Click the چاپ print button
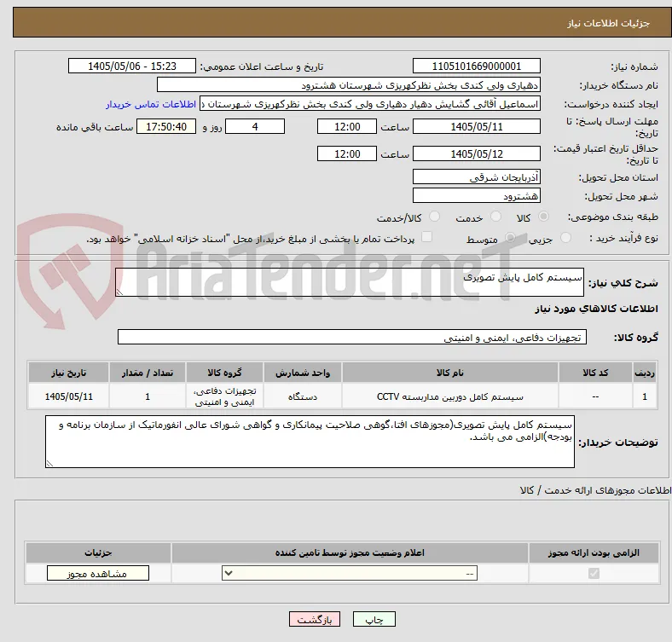The image size is (672, 642). click(374, 619)
